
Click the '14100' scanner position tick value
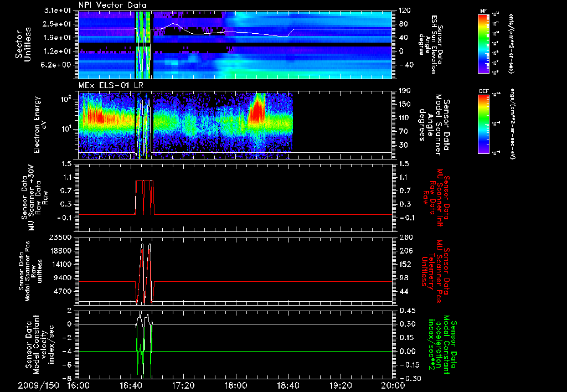point(60,264)
